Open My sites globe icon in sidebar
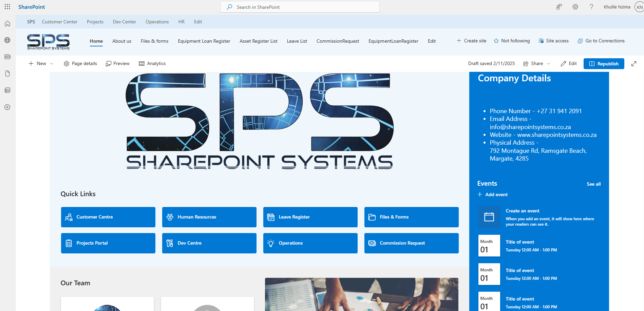 pyautogui.click(x=7, y=40)
